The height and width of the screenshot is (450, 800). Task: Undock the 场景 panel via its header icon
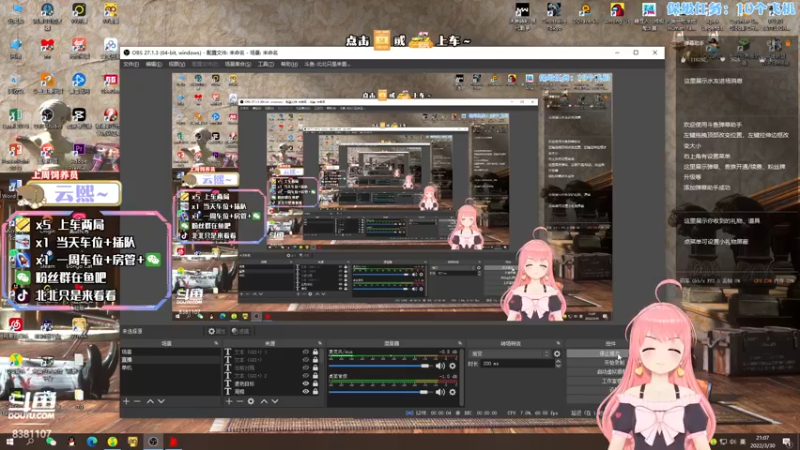point(216,343)
